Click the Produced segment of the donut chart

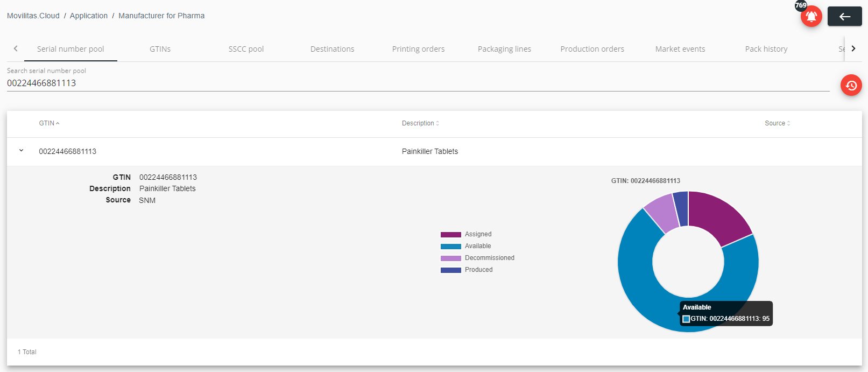tap(681, 208)
